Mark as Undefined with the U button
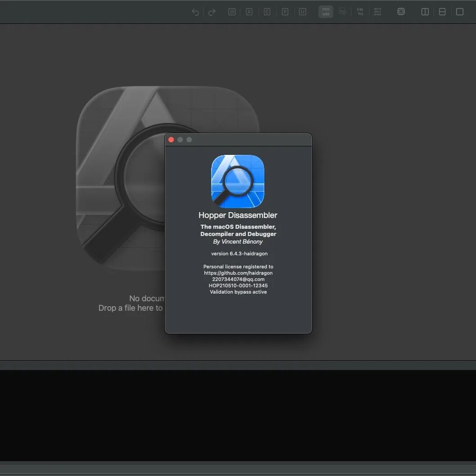This screenshot has height=476, width=476. (302, 12)
